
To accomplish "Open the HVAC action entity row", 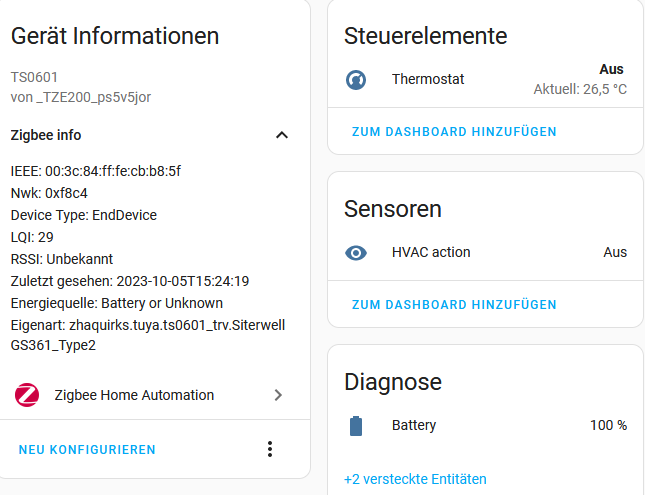I will point(486,252).
